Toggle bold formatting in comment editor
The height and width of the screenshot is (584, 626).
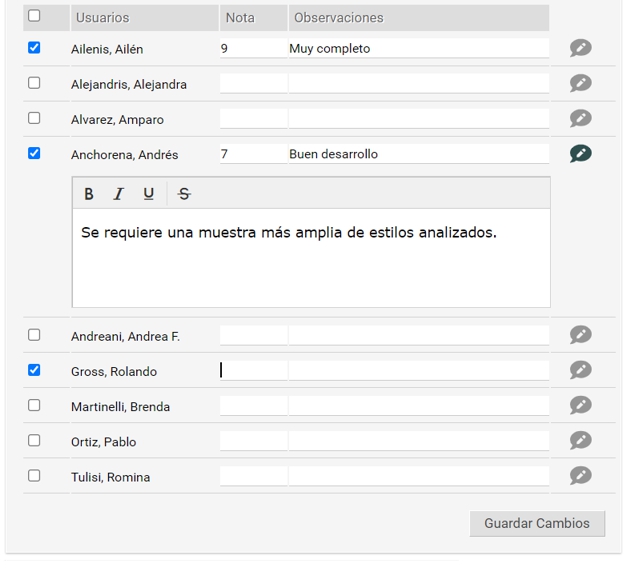click(x=89, y=194)
